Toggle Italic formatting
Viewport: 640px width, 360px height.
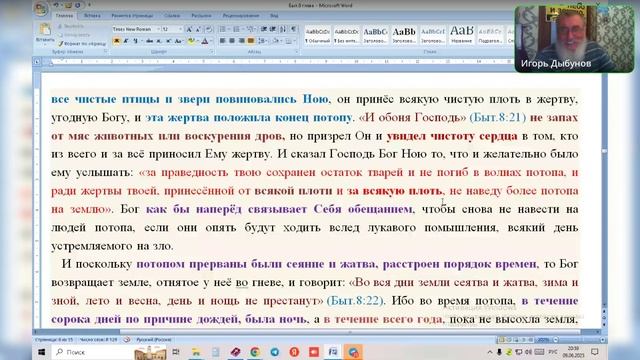click(126, 41)
